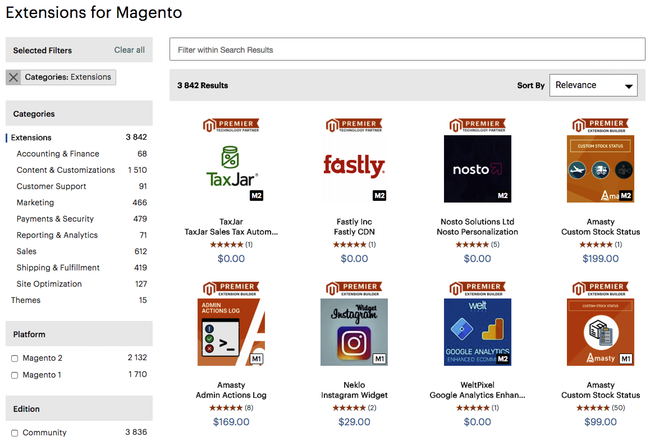The image size is (650, 441).
Task: Select the Marketing category
Action: coord(35,203)
